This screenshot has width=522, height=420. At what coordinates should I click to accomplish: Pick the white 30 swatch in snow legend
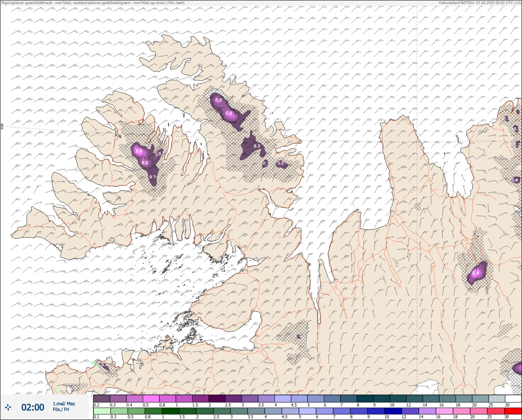pos(513,398)
